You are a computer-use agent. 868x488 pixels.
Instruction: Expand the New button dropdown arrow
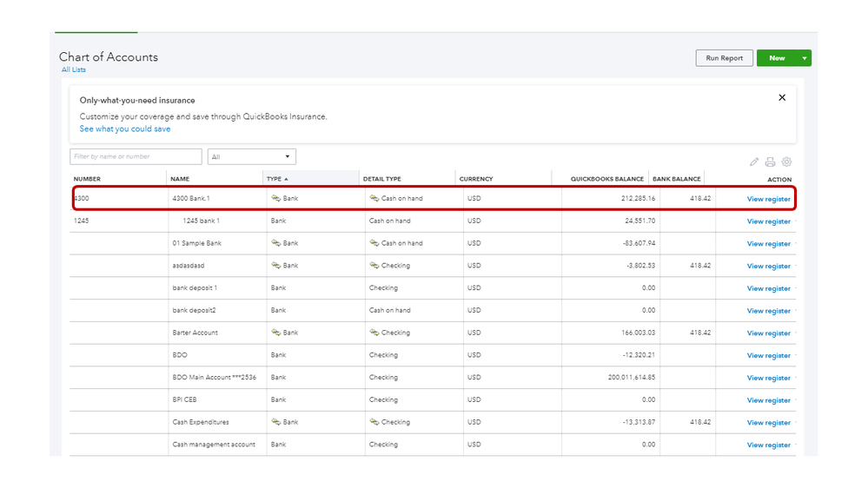(805, 58)
